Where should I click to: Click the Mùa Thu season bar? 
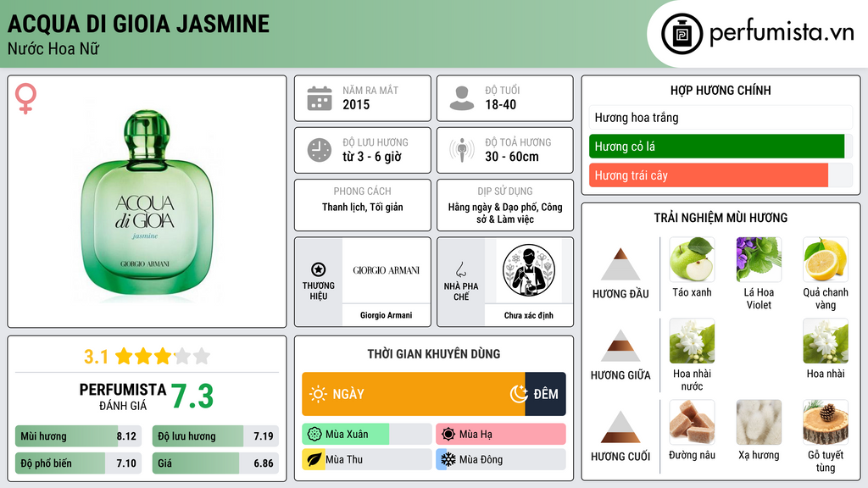click(x=366, y=459)
